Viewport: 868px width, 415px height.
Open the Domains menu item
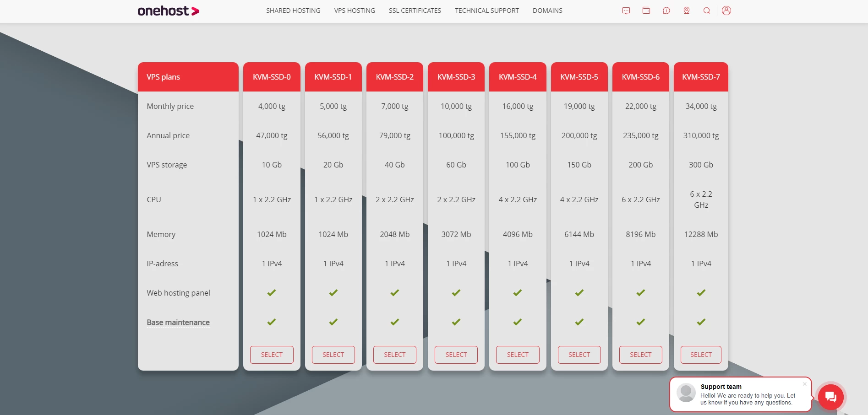tap(547, 11)
